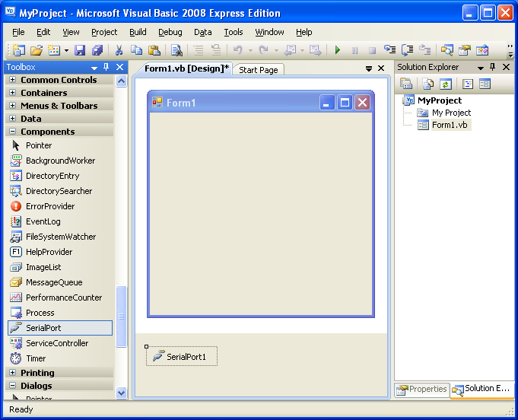Click the Open File folder icon
Image resolution: width=518 pixels, height=420 pixels.
tap(37, 50)
